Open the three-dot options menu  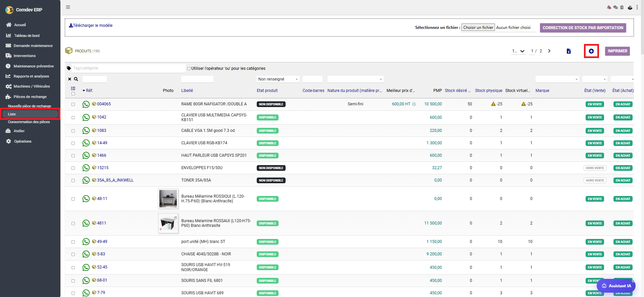pyautogui.click(x=637, y=7)
